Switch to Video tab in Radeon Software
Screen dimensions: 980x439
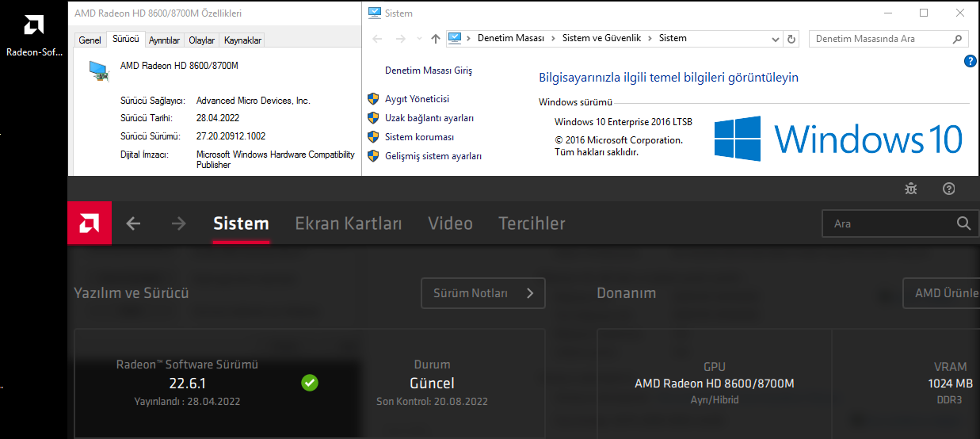tap(450, 223)
